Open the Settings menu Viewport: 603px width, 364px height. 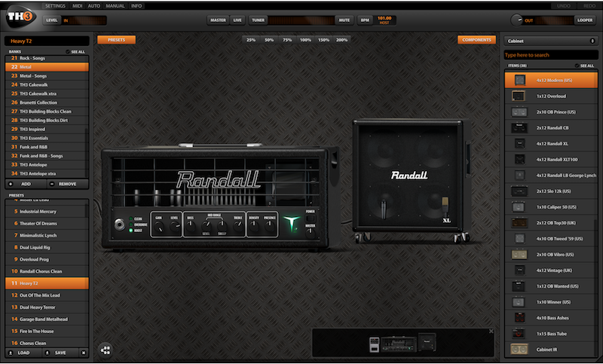click(x=55, y=6)
